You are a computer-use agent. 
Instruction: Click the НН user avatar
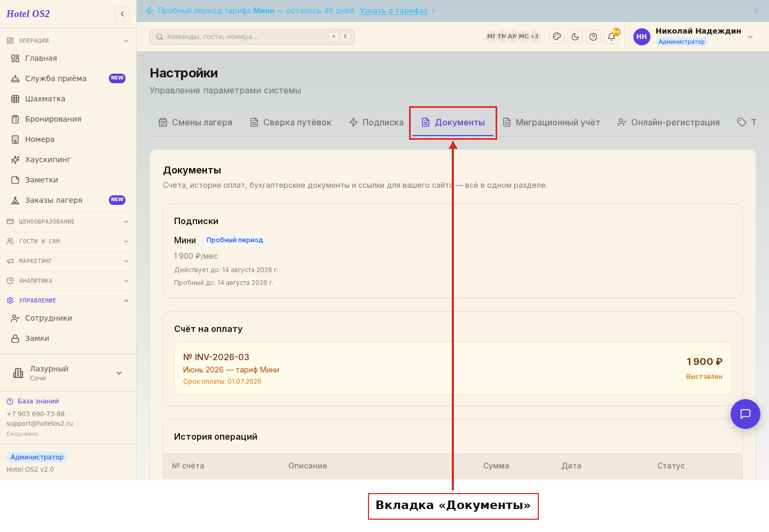[642, 37]
